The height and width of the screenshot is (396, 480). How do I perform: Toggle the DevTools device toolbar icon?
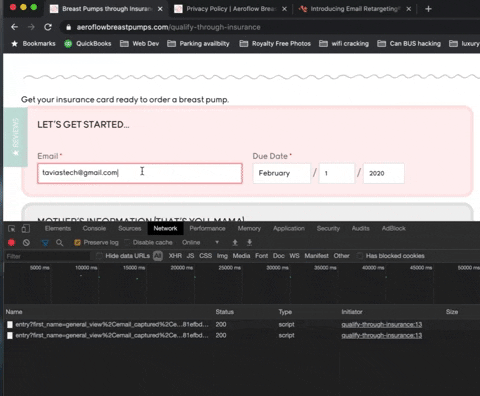[26, 229]
